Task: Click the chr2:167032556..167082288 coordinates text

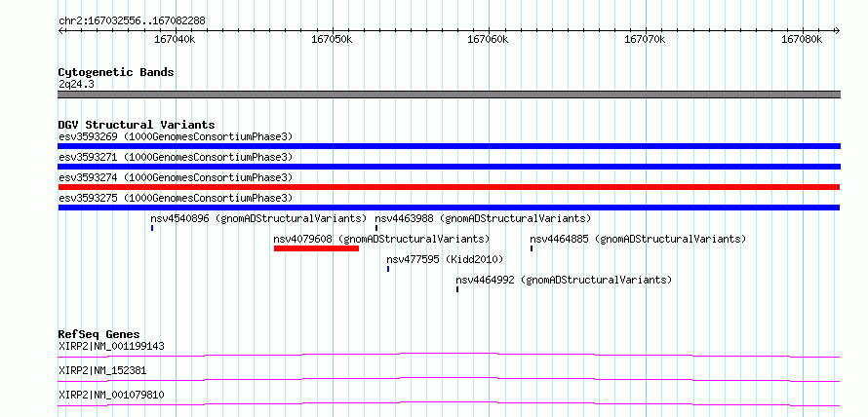Action: [132, 21]
